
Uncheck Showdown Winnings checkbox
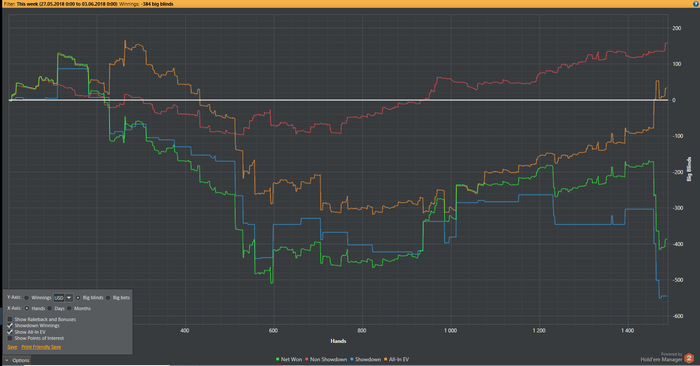click(10, 325)
